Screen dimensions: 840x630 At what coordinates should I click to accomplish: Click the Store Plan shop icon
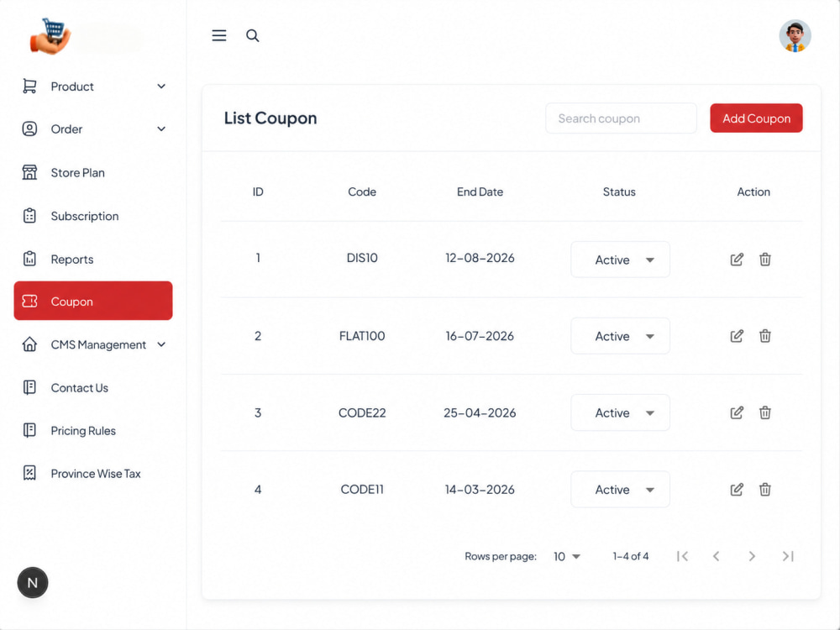pyautogui.click(x=29, y=172)
